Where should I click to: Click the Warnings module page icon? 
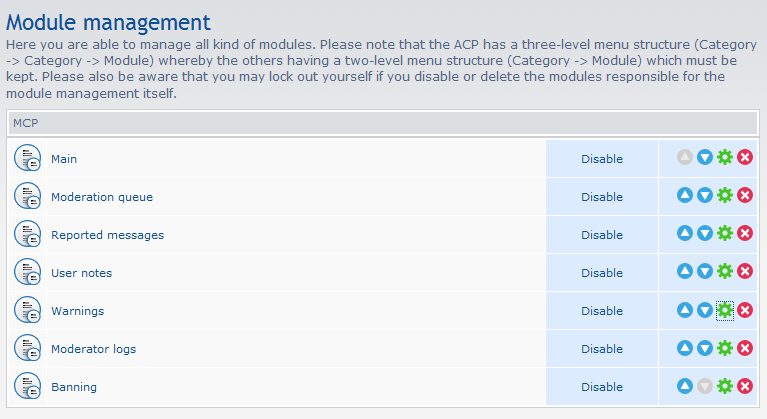[26, 311]
